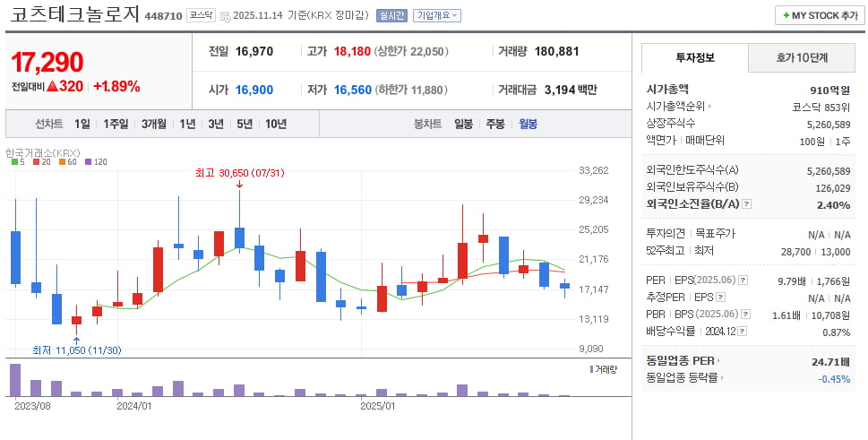
Task: Click the help icon beside 외국인소진율(B/A)
Action: pos(747,204)
